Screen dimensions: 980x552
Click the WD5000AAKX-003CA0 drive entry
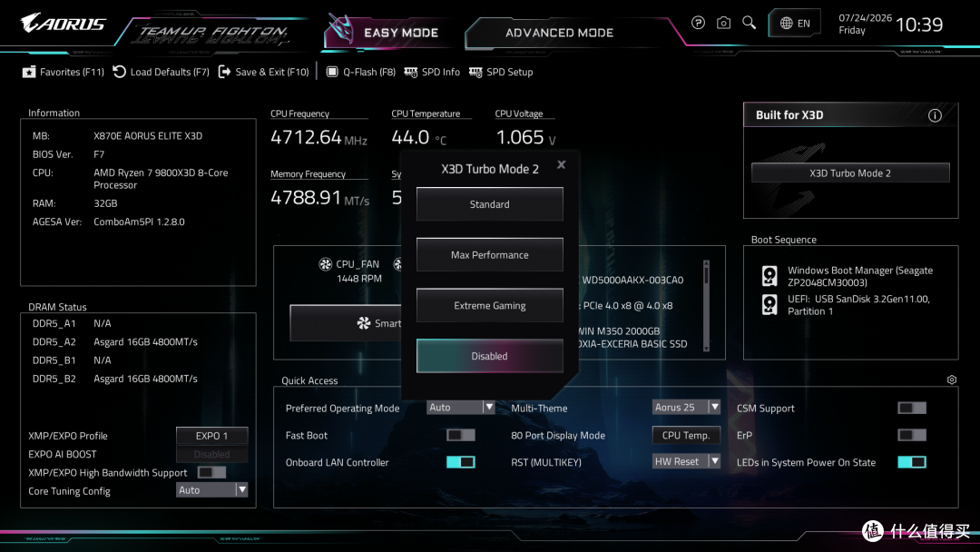pos(632,280)
